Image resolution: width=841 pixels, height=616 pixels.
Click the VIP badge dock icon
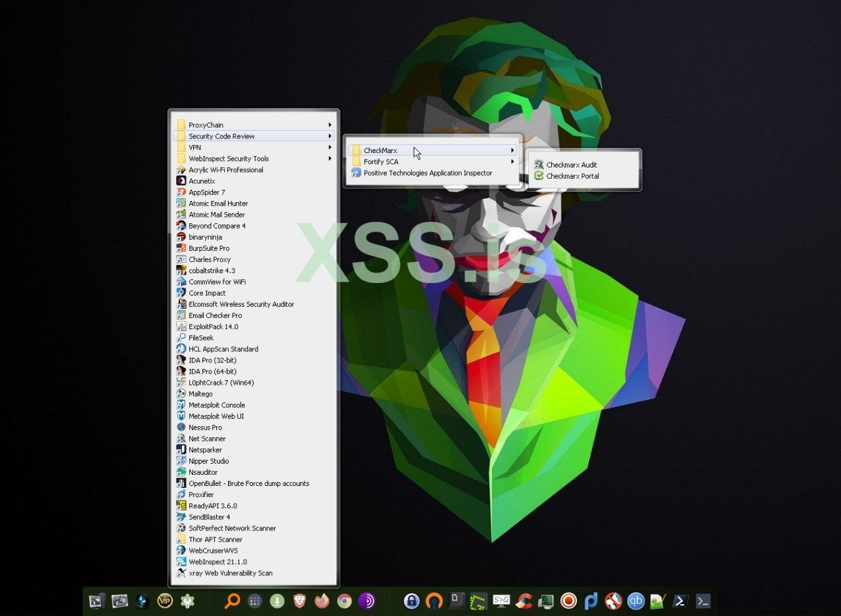[165, 600]
